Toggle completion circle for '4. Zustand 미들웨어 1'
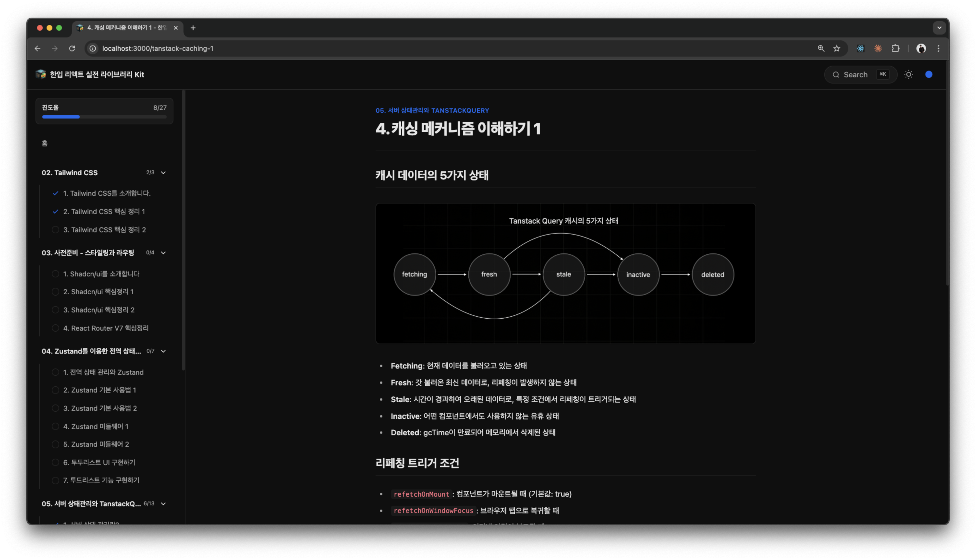Image resolution: width=976 pixels, height=560 pixels. (x=56, y=426)
